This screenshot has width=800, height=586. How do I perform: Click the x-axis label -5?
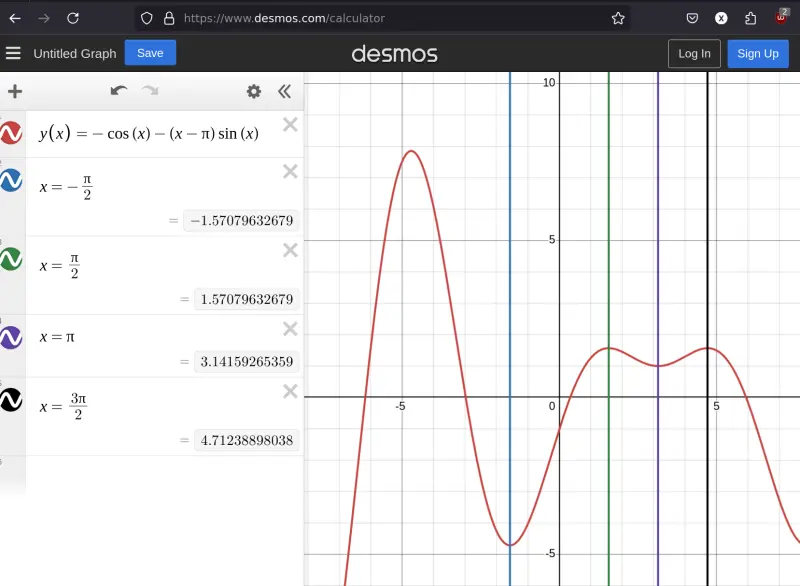pyautogui.click(x=401, y=406)
